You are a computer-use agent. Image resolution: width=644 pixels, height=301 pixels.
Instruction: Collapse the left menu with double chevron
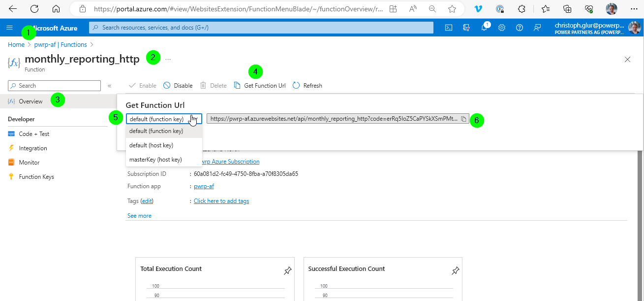[109, 86]
